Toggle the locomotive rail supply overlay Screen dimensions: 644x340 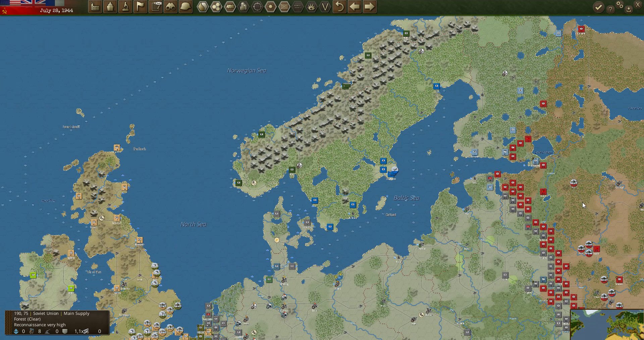pos(230,7)
